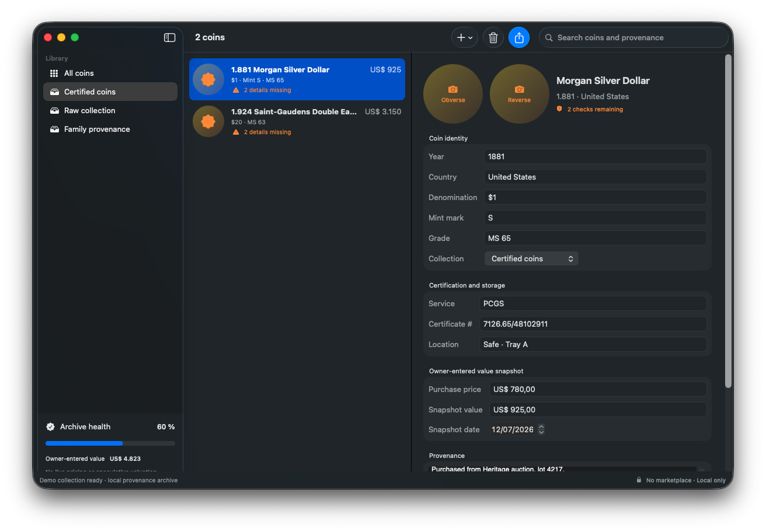Click the Archive health progress bar
The width and height of the screenshot is (766, 532).
tap(110, 443)
